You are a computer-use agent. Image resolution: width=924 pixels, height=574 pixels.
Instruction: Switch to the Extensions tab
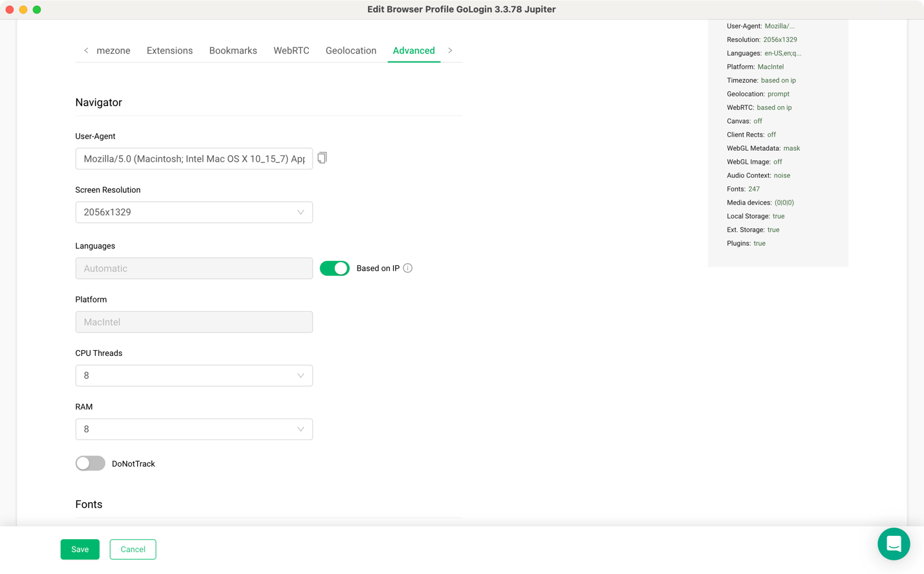(169, 50)
